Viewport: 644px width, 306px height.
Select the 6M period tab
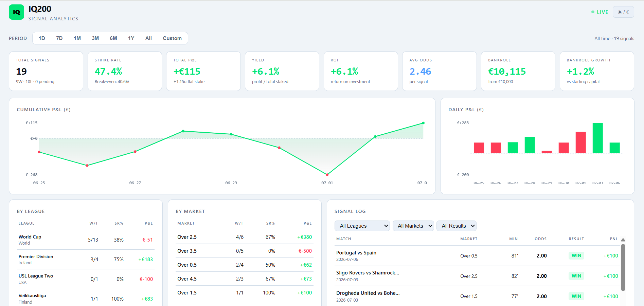click(x=113, y=38)
